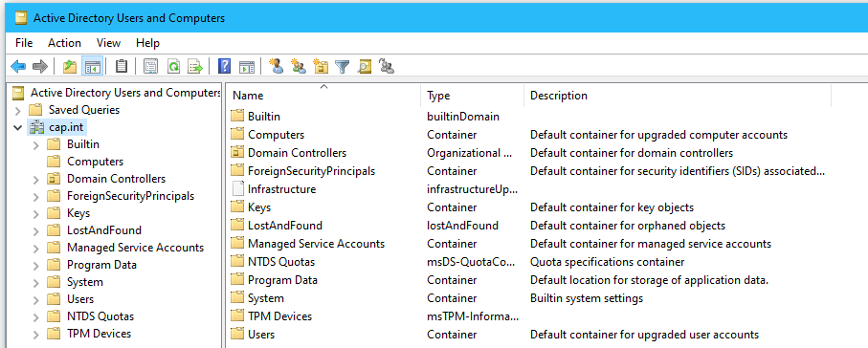Select the Infrastructure row in the list
Viewport: 868px width, 348px height.
tap(528, 189)
